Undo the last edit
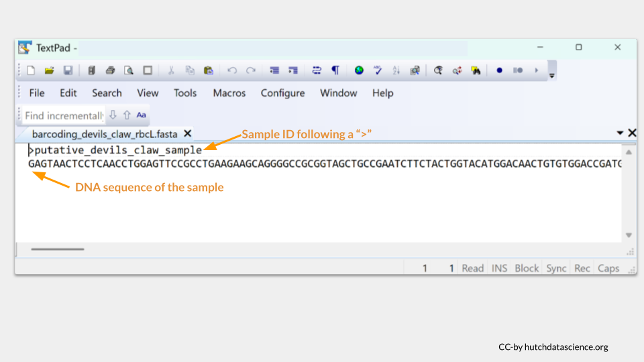The image size is (644, 362). pyautogui.click(x=232, y=70)
